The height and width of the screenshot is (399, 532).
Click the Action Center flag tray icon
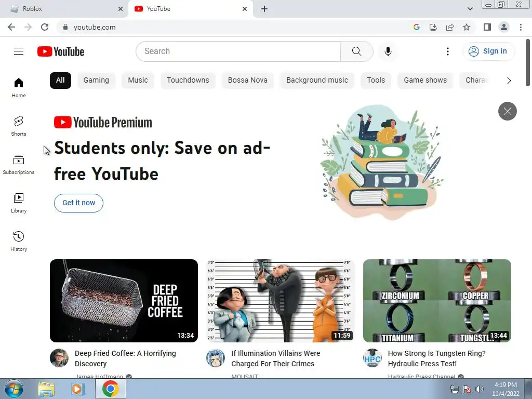(x=467, y=389)
